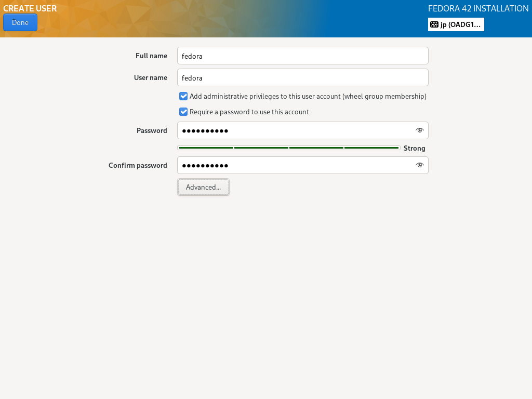
Task: Click the Strong strength label
Action: coord(414,148)
